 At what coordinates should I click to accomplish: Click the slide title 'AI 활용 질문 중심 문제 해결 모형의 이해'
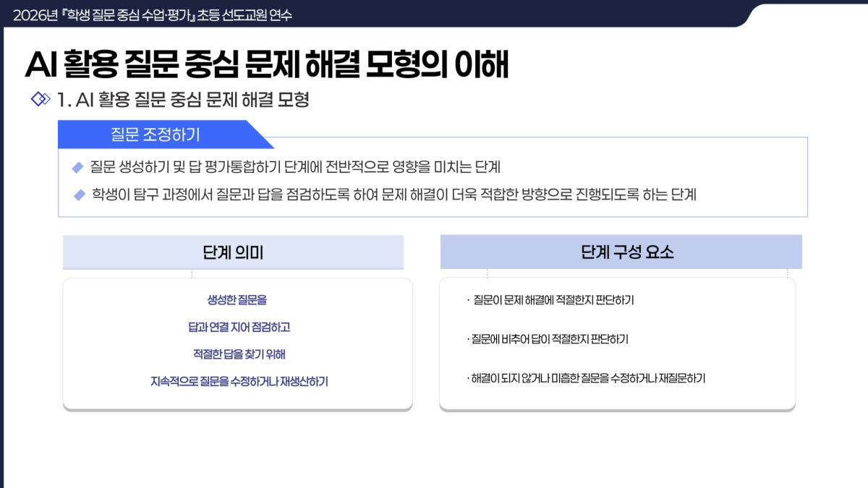coord(266,64)
